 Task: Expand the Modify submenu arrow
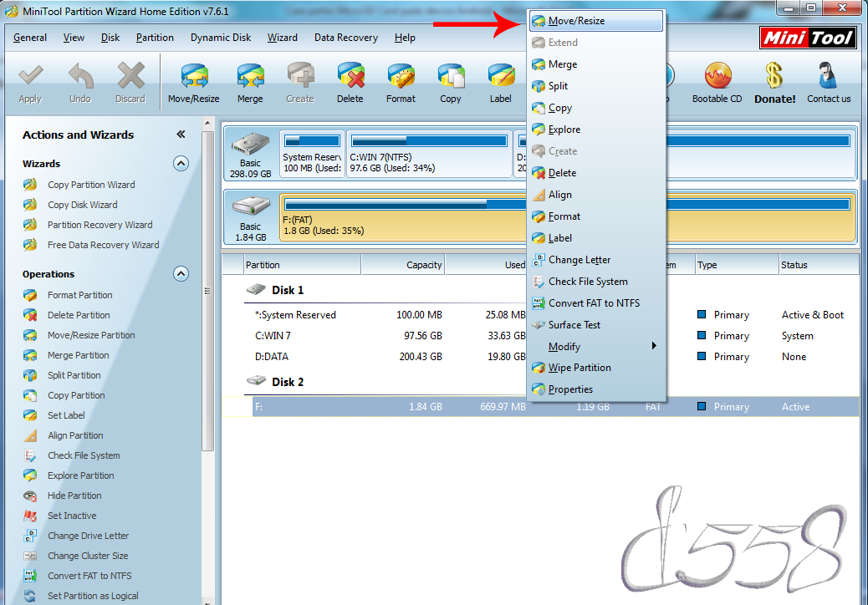point(654,346)
